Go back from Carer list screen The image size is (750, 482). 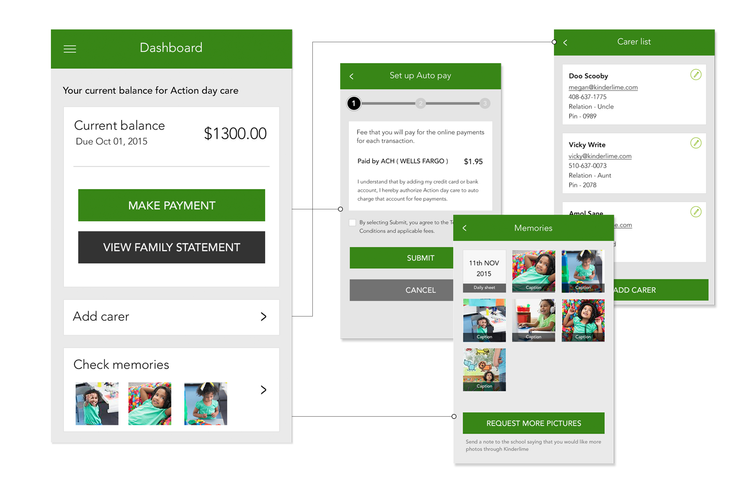(x=565, y=43)
